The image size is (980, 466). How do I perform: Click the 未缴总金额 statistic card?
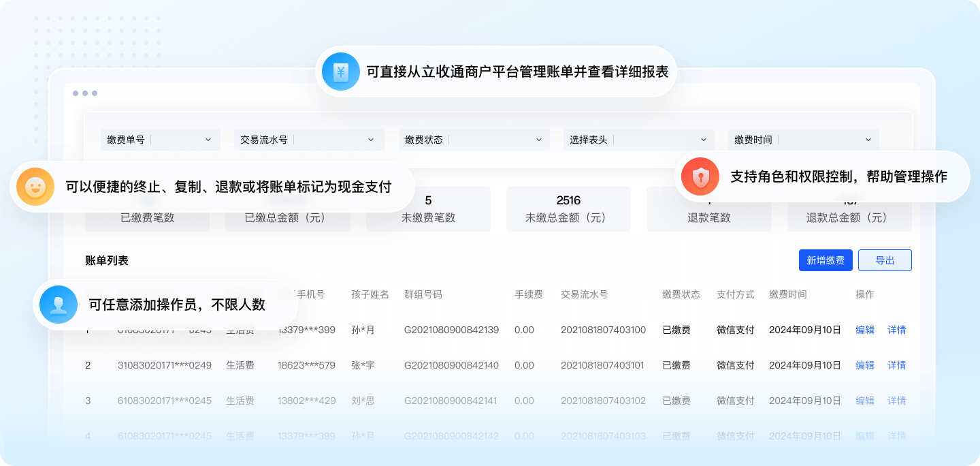click(x=568, y=209)
